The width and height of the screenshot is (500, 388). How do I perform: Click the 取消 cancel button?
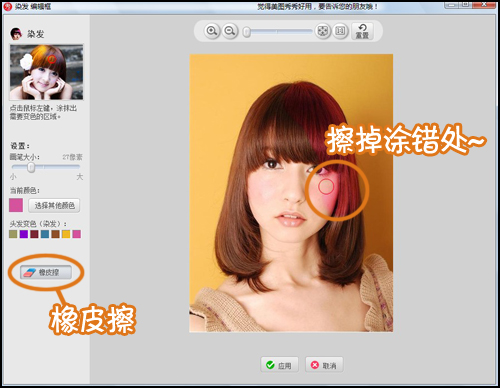324,365
